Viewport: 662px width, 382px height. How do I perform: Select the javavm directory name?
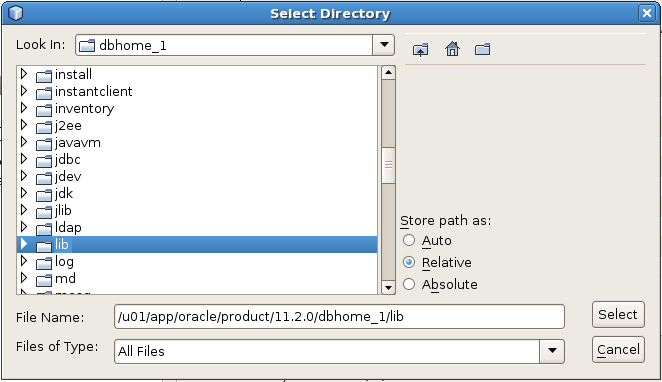click(78, 142)
